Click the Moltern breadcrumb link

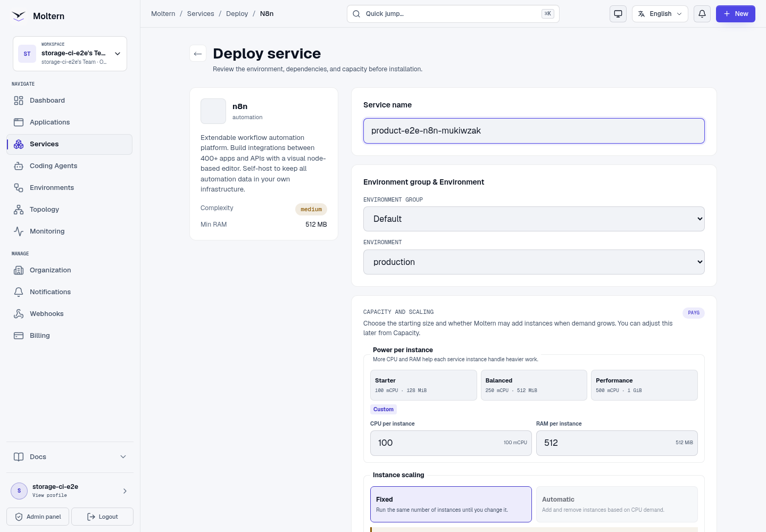pos(163,14)
